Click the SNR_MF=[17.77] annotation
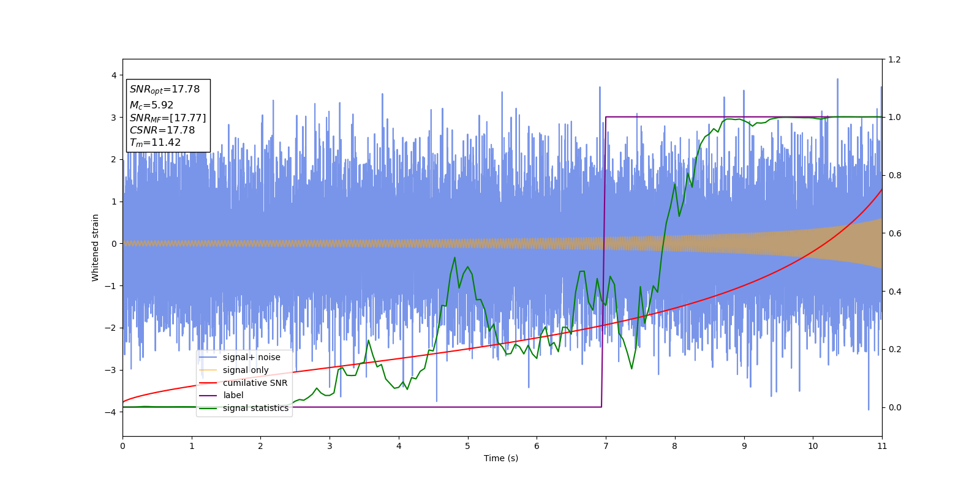The image size is (980, 490). [168, 118]
